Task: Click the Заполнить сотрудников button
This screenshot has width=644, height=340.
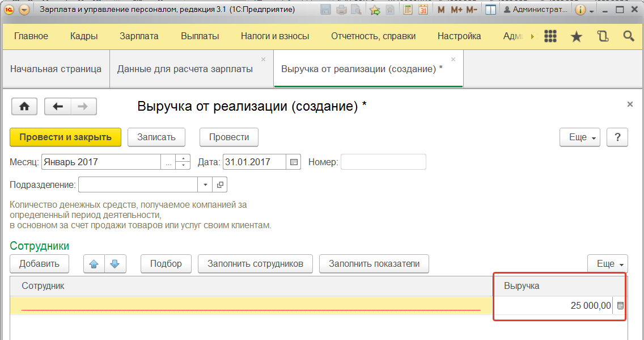Action: pos(255,264)
